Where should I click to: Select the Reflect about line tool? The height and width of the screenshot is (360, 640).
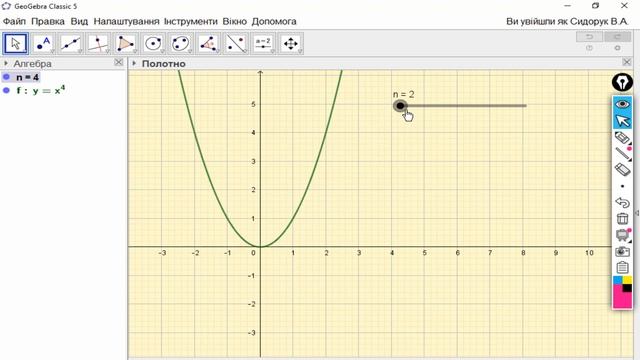click(x=236, y=43)
